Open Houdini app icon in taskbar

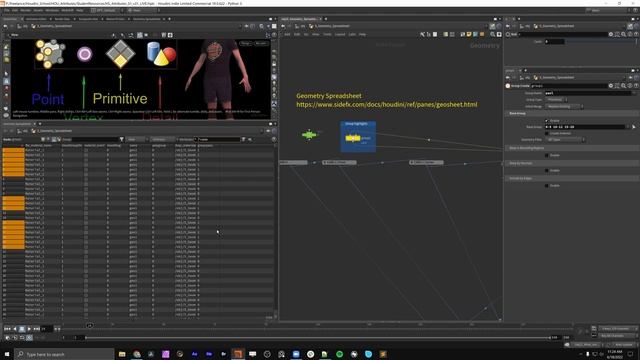pos(238,354)
